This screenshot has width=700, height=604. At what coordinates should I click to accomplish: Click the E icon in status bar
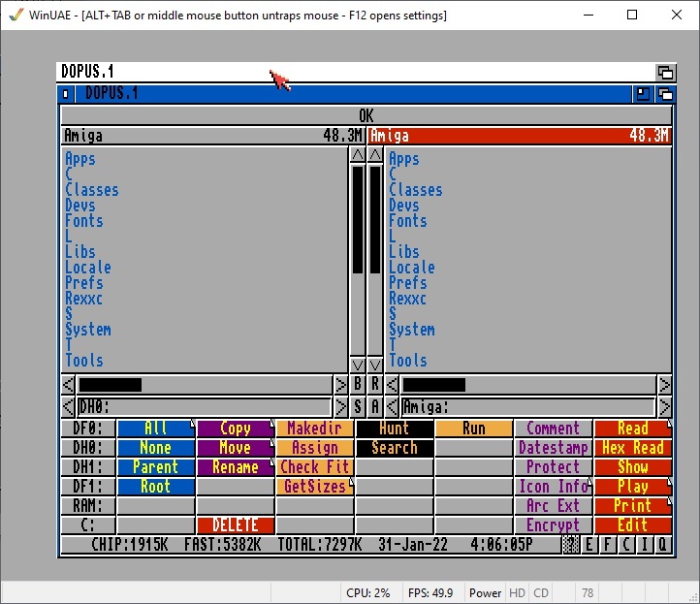coord(589,545)
